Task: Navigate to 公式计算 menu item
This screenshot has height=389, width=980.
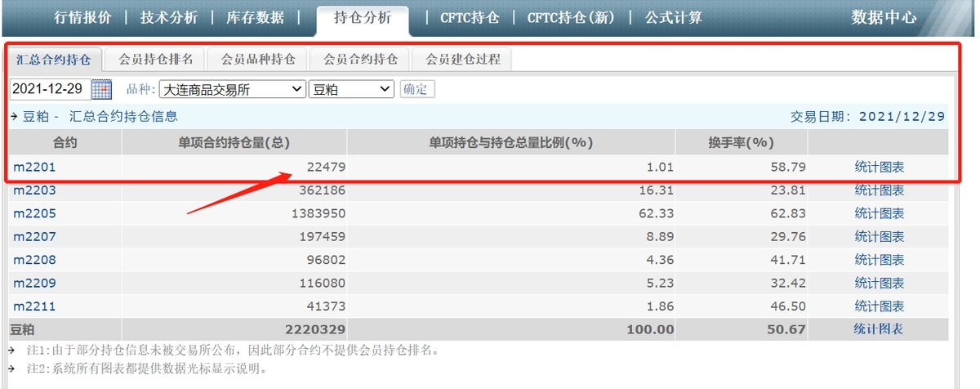Action: [673, 17]
